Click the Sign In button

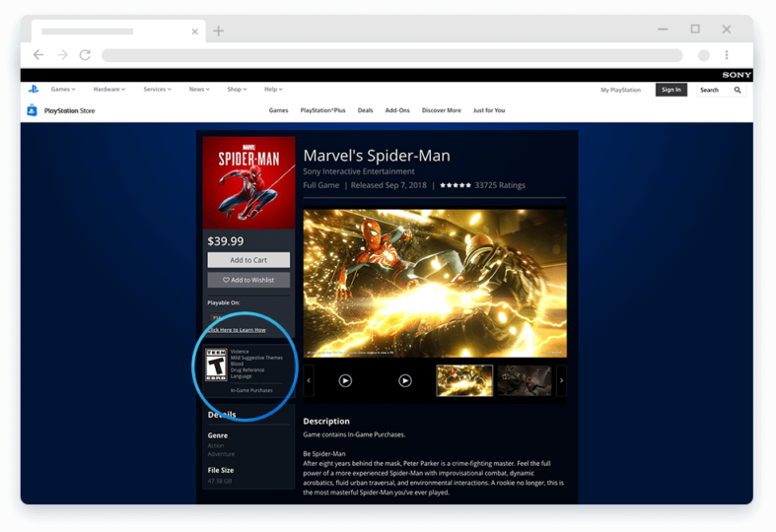tap(671, 90)
